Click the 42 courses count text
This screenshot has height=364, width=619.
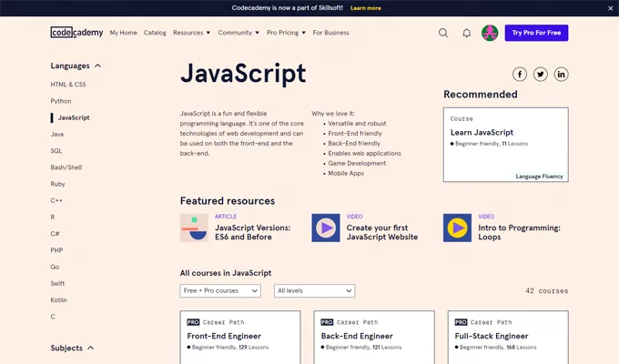pos(547,291)
